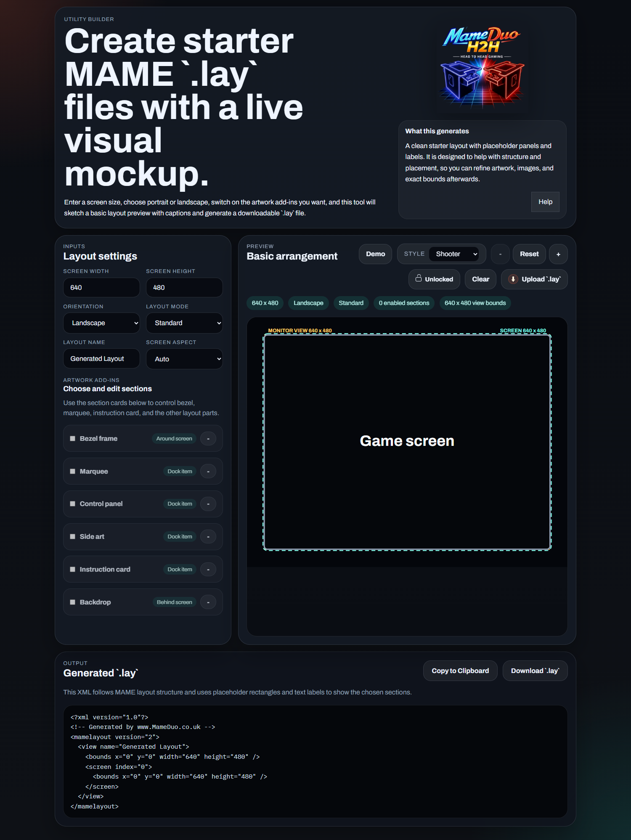Viewport: 631px width, 840px height.
Task: Click the Demo button
Action: 375,254
